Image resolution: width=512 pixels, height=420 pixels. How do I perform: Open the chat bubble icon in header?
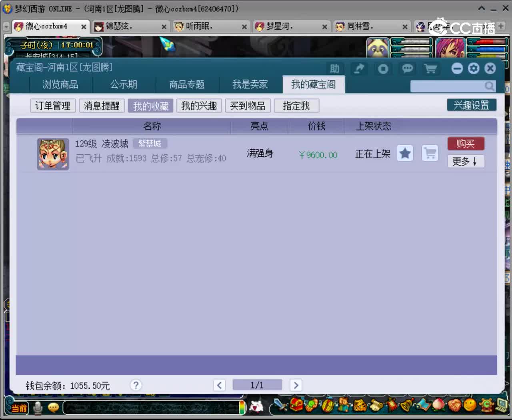pyautogui.click(x=407, y=69)
